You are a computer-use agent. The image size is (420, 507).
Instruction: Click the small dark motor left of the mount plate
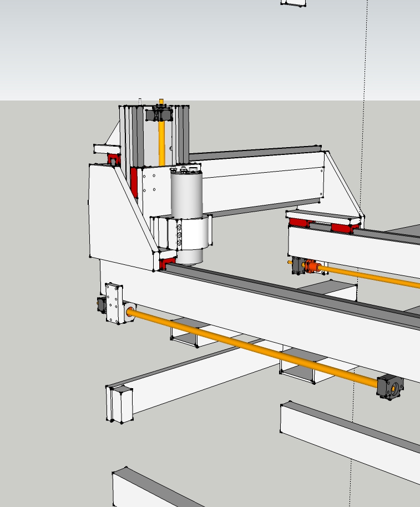click(102, 305)
